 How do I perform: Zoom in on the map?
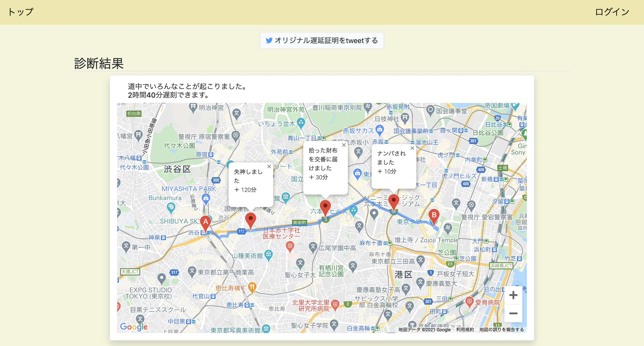pos(513,295)
